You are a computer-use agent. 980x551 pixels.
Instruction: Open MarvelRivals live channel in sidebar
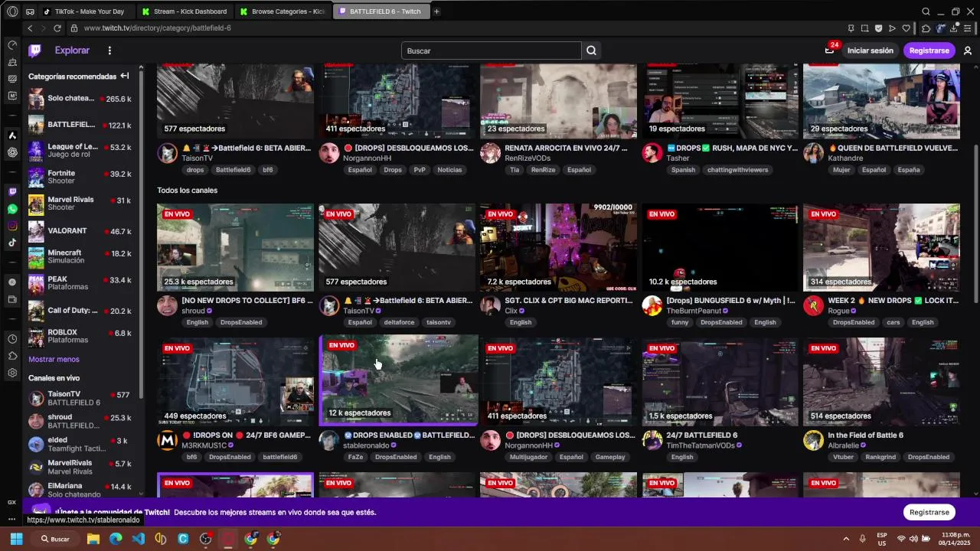point(80,467)
